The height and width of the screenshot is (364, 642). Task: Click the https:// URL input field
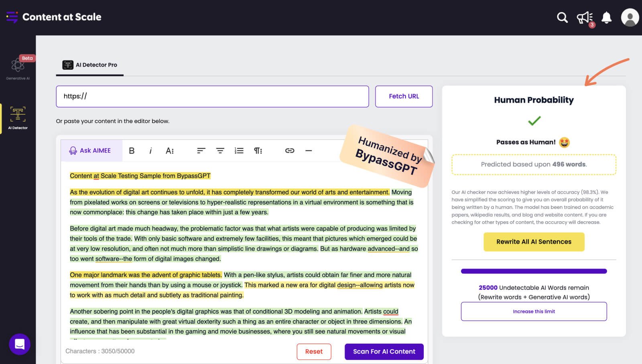[212, 97]
